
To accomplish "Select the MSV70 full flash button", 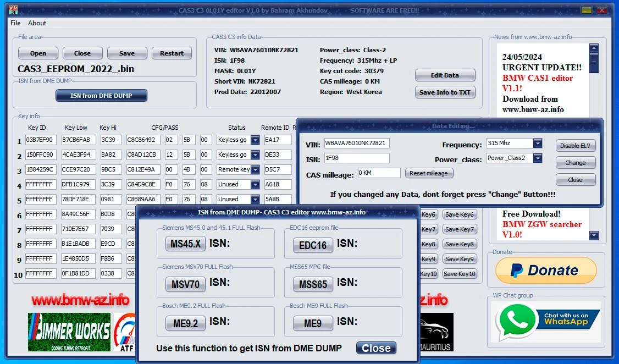I will click(x=186, y=284).
